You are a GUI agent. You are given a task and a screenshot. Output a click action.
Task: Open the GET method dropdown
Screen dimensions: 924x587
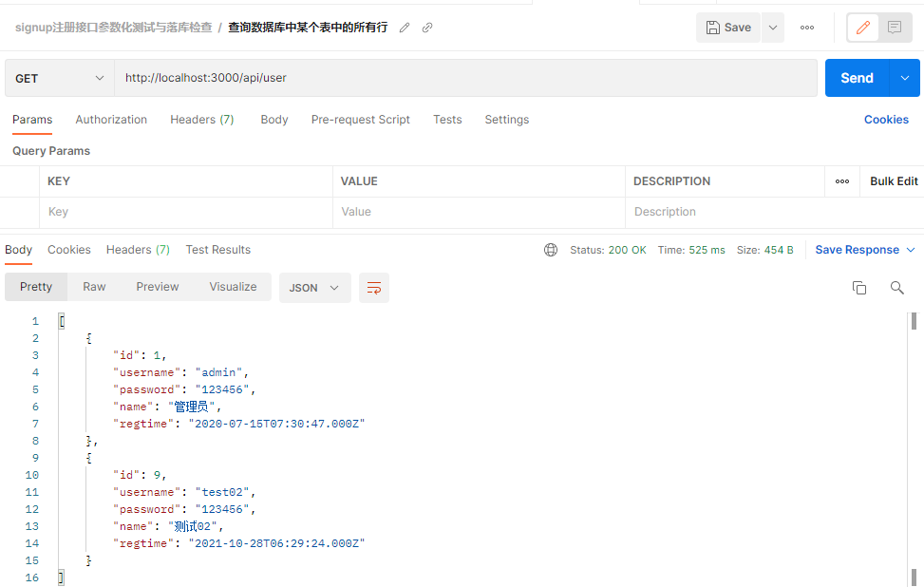[x=59, y=78]
